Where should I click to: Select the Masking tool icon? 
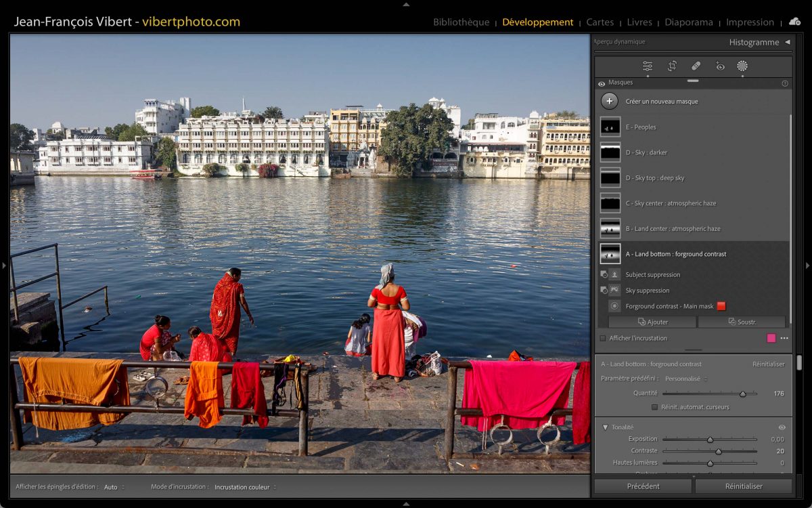click(742, 66)
